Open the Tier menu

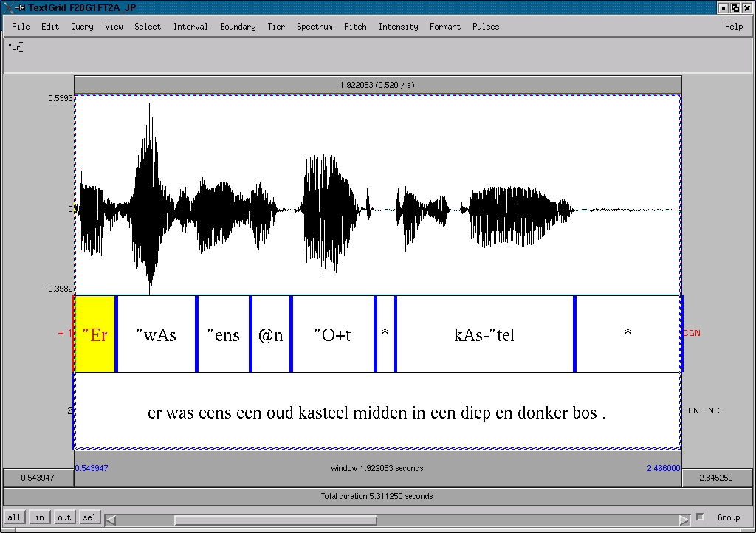(x=276, y=27)
